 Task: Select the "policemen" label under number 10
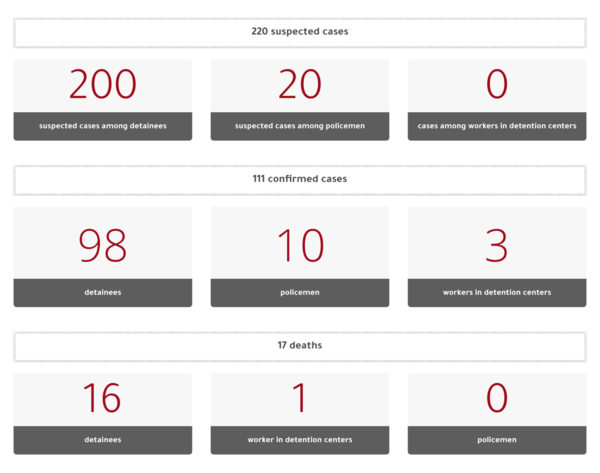[300, 293]
